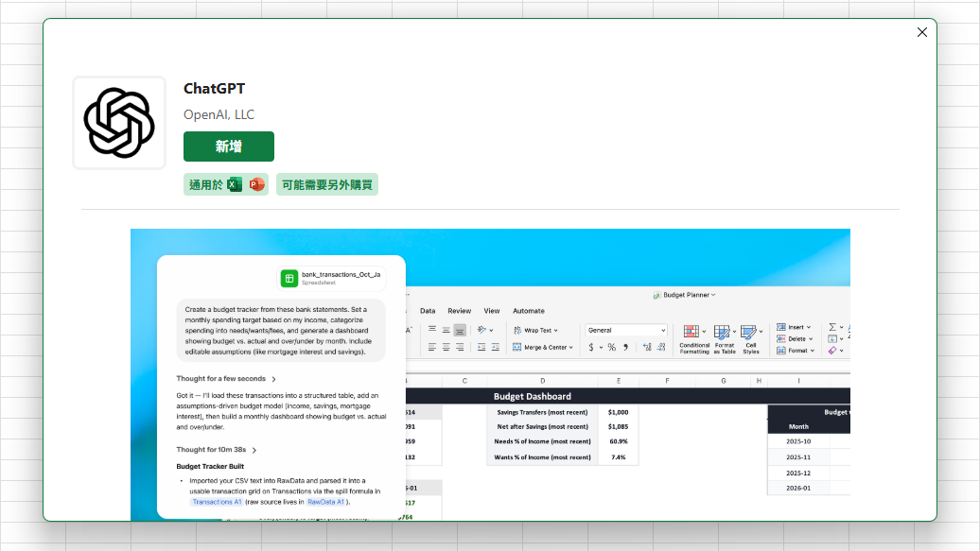This screenshot has height=551, width=980.
Task: Click the ChatGPT title text
Action: point(215,89)
